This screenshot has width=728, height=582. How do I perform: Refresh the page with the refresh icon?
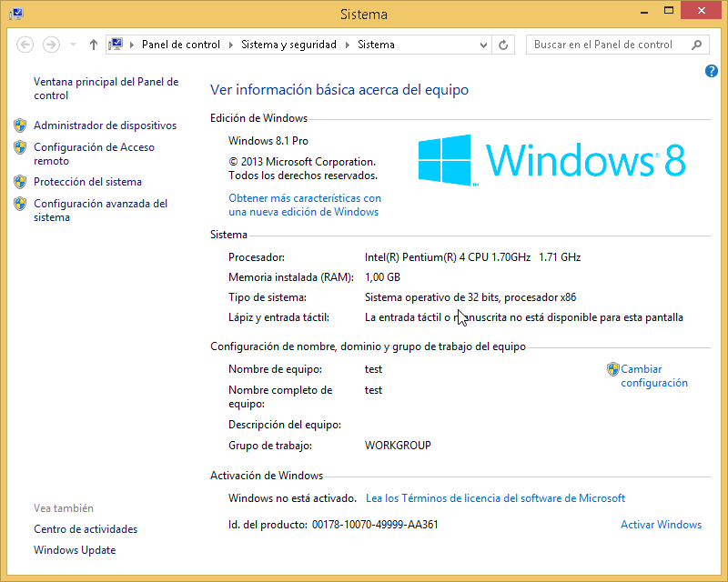[503, 45]
